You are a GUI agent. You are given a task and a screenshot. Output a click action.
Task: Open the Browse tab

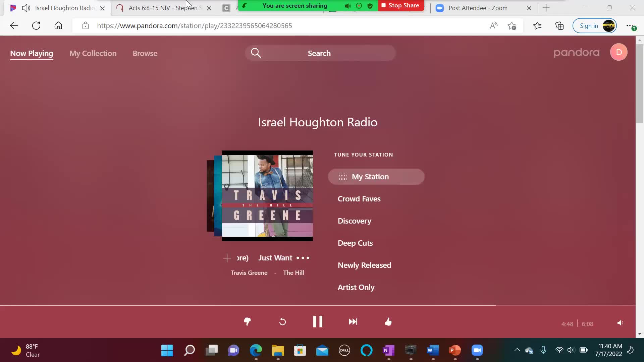coord(145,53)
